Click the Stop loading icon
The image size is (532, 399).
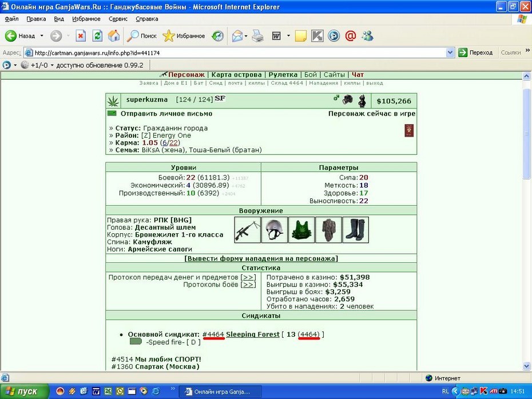(81, 35)
